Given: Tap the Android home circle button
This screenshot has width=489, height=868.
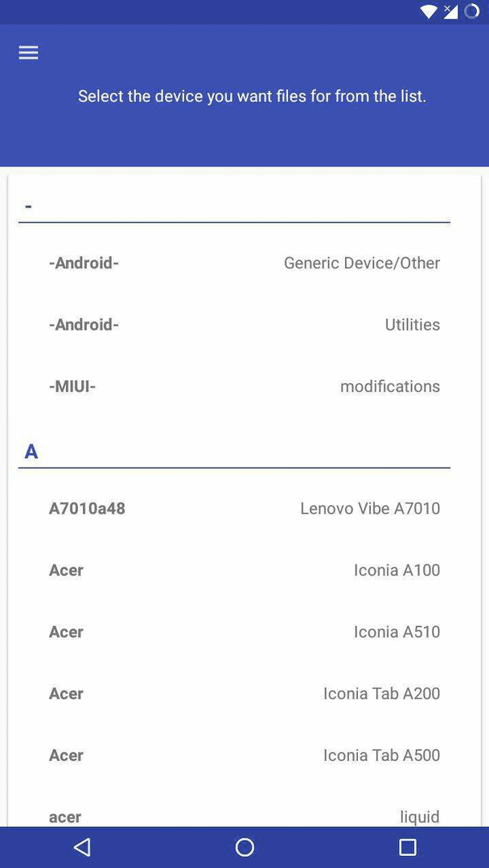Looking at the screenshot, I should (244, 847).
